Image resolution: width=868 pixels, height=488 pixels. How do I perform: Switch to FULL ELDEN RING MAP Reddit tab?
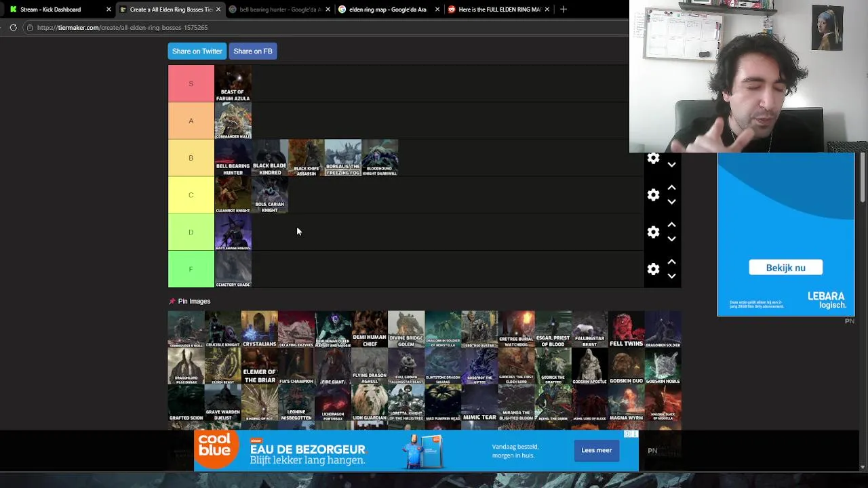point(498,9)
